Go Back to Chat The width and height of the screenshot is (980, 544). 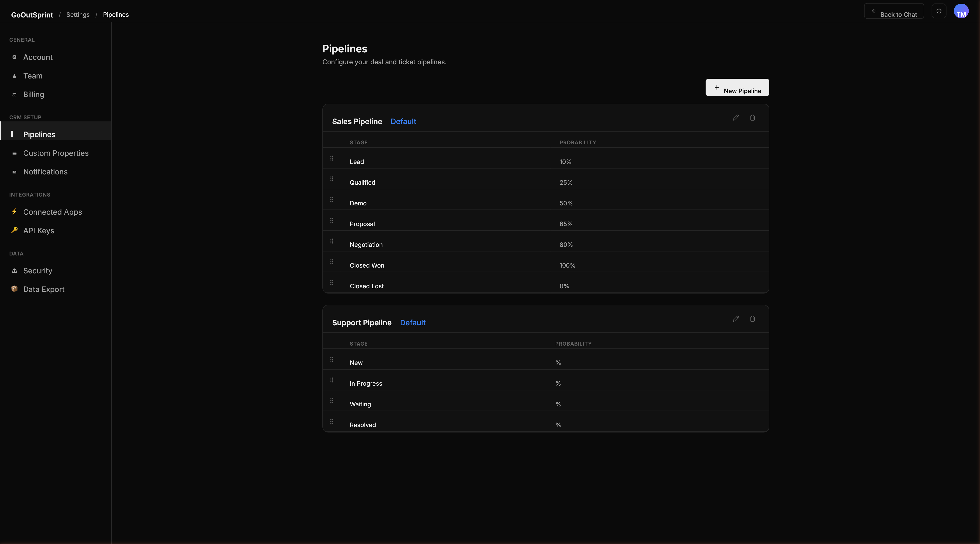[x=894, y=11]
